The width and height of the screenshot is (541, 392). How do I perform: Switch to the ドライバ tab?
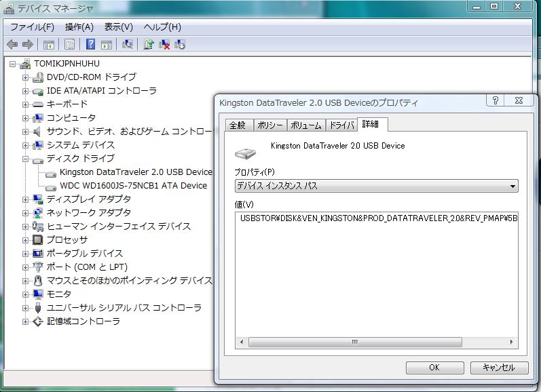[341, 125]
